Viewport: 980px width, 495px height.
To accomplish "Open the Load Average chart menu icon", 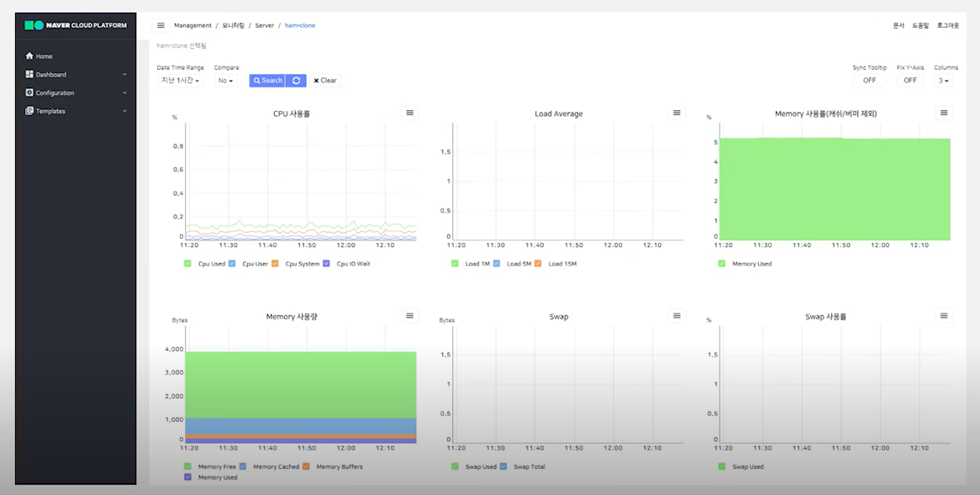I will click(677, 113).
